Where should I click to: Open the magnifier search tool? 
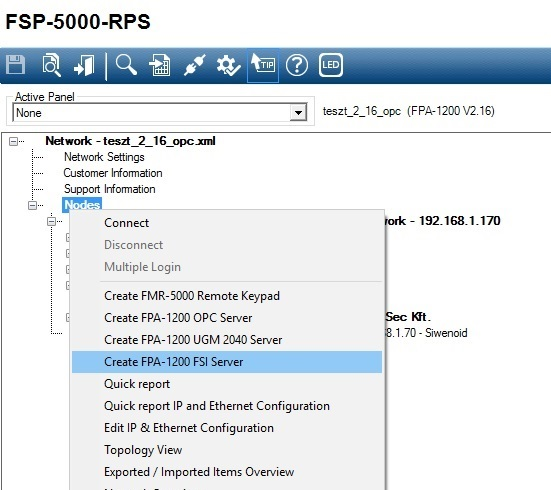tap(126, 65)
